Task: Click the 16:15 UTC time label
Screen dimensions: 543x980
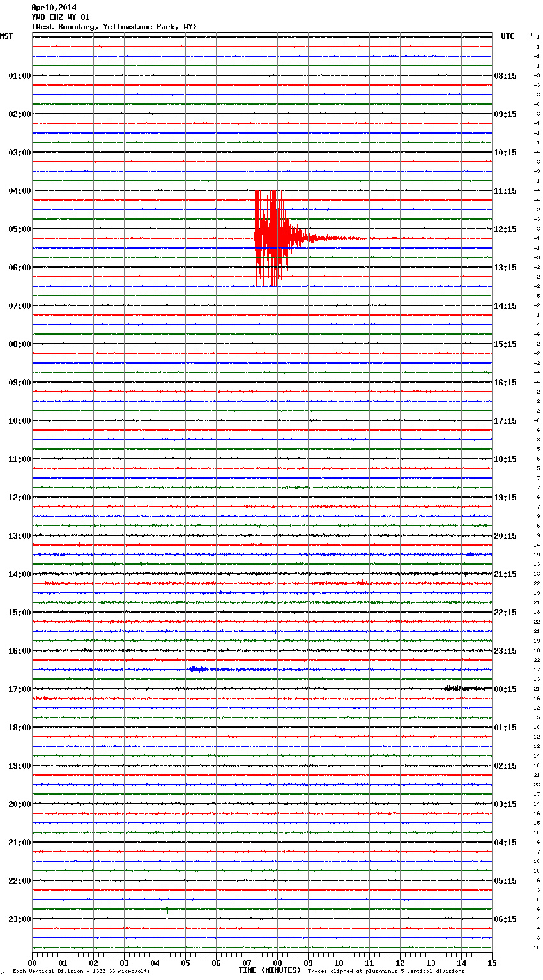Action: tap(505, 383)
